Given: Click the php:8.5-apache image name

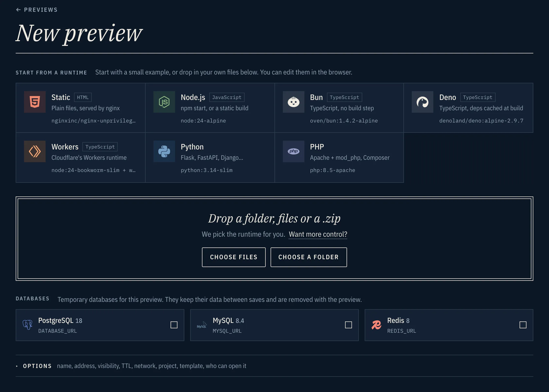Looking at the screenshot, I should 333,170.
